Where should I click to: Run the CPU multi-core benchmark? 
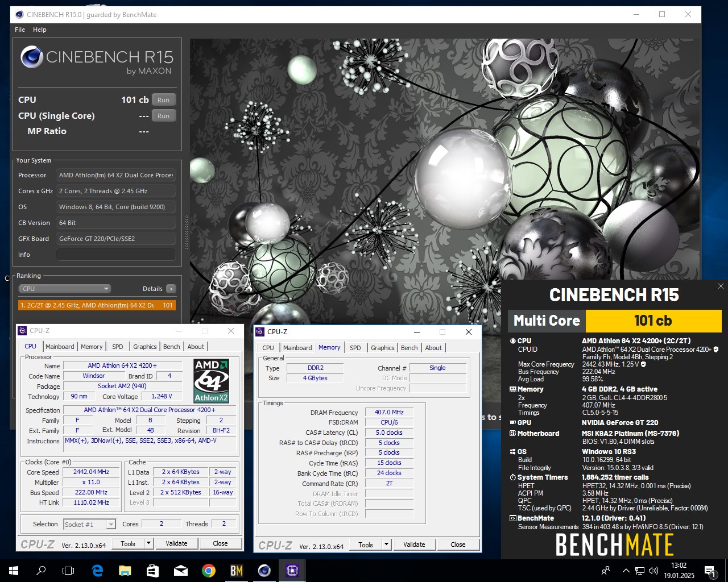164,100
